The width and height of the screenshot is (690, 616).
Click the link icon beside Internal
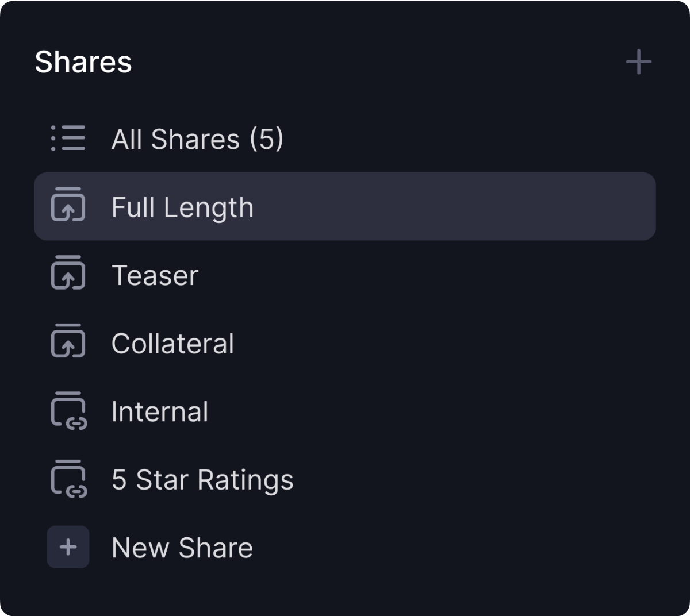tap(68, 411)
